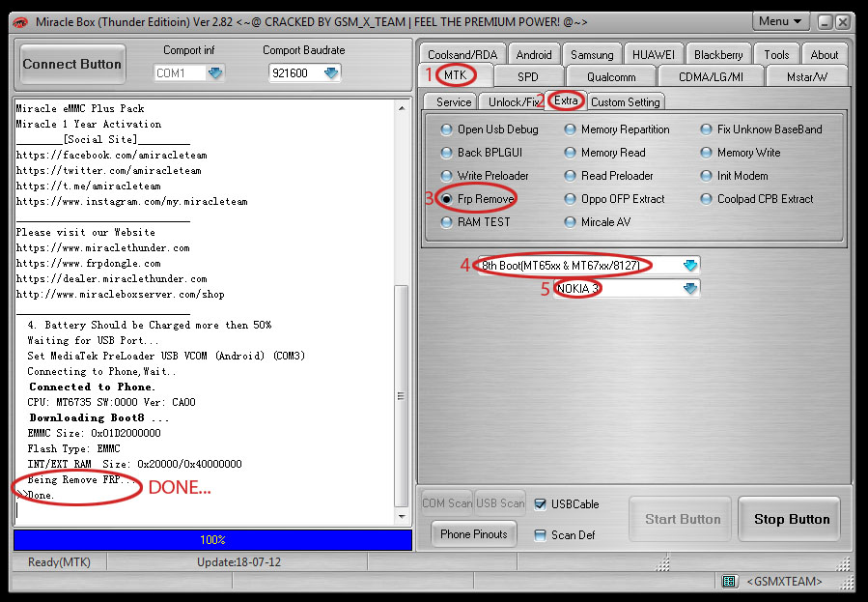
Task: Click the Connect Button
Action: click(72, 65)
